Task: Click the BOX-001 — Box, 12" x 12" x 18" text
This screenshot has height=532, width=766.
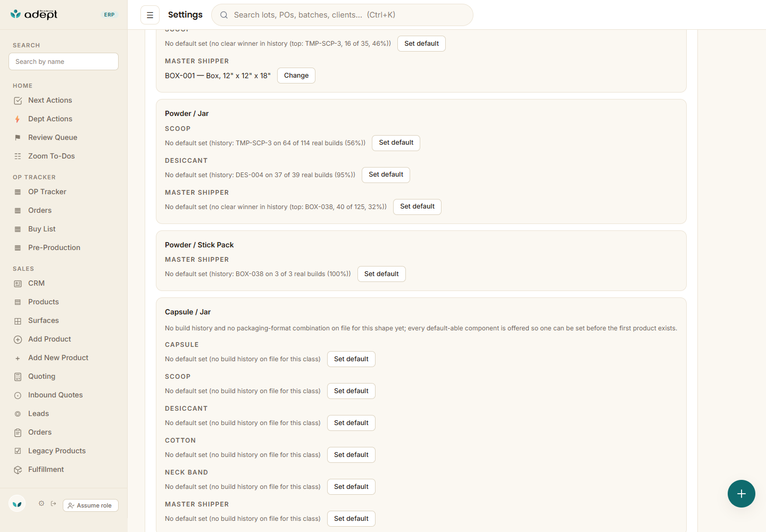Action: [x=218, y=76]
